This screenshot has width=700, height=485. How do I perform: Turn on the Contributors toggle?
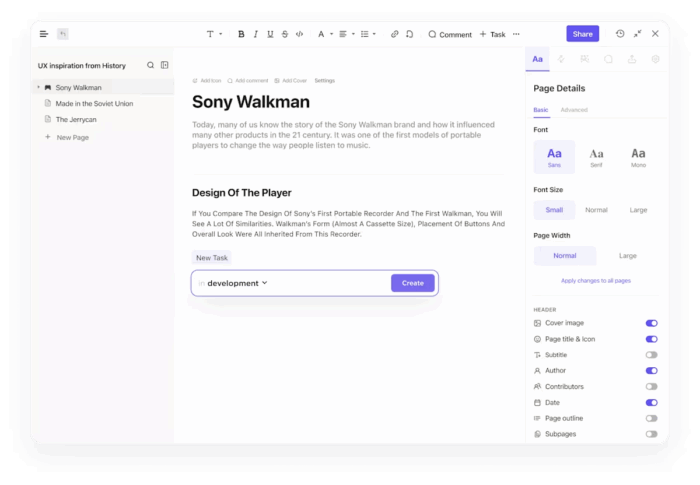(651, 386)
